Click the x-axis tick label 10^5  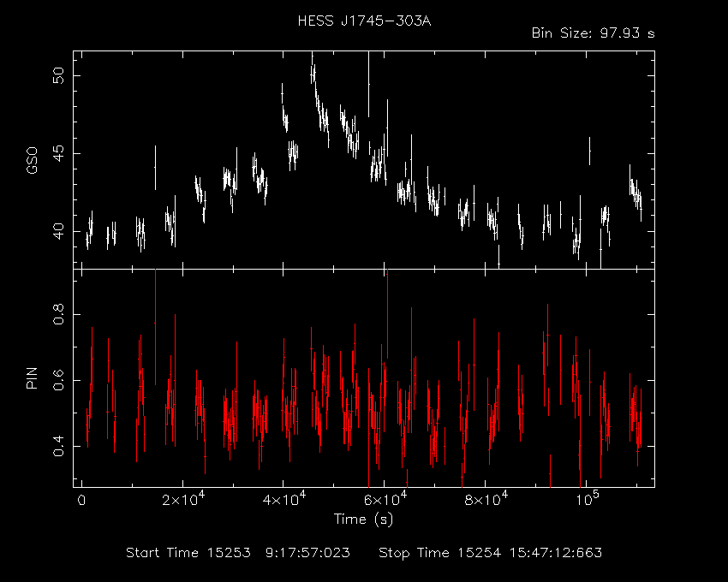pyautogui.click(x=588, y=499)
